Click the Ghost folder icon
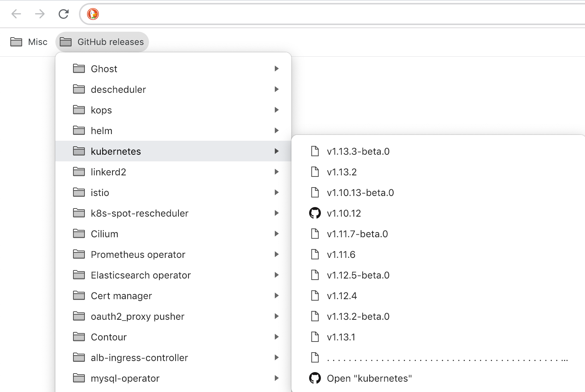 (x=79, y=69)
